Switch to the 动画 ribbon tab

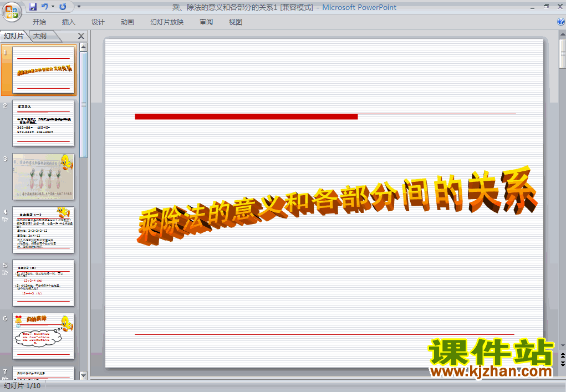coord(128,22)
